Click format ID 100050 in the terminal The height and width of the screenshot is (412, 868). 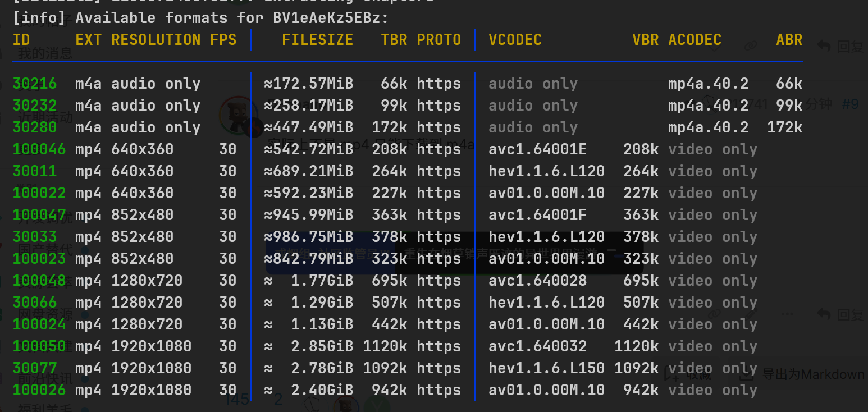[39, 346]
